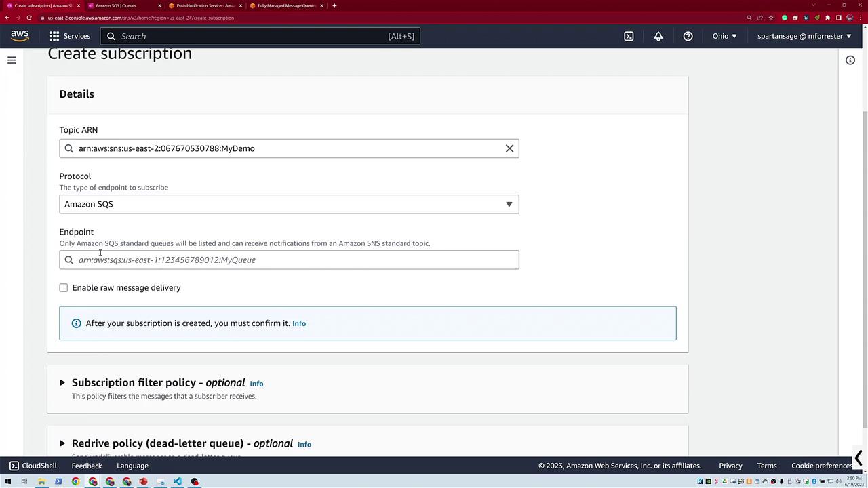Click the CloudShell link in footer

[39, 466]
